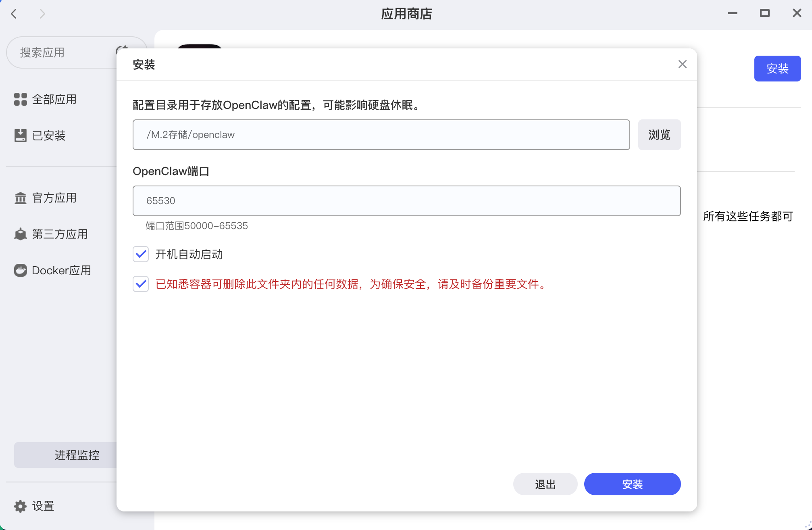Viewport: 812px width, 530px height.
Task: Go back with left arrow icon
Action: click(x=14, y=14)
